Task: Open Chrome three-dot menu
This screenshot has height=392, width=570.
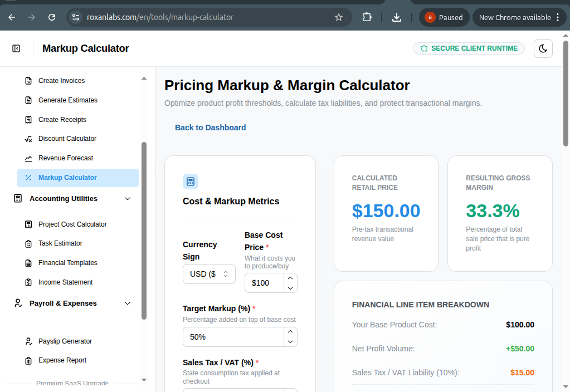Action: (x=558, y=17)
